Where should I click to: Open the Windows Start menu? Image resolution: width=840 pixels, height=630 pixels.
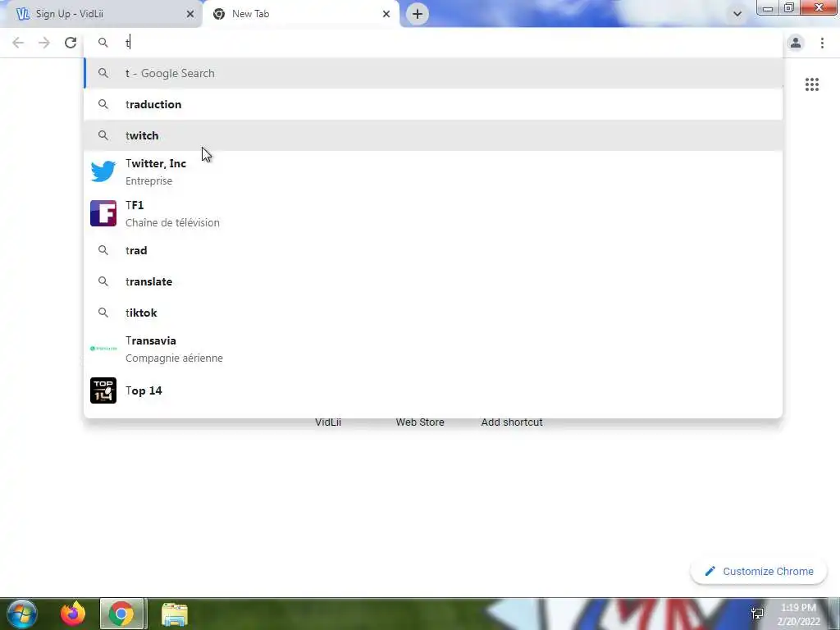(21, 614)
